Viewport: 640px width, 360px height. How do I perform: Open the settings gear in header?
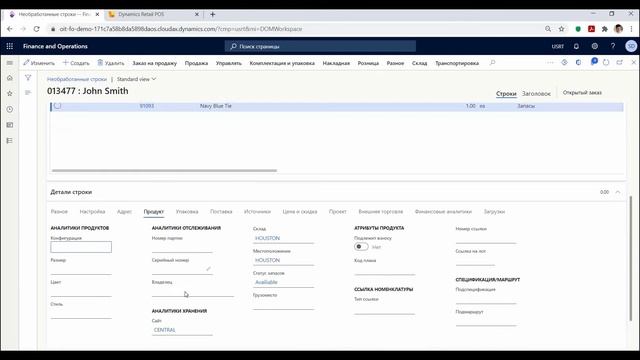[594, 46]
